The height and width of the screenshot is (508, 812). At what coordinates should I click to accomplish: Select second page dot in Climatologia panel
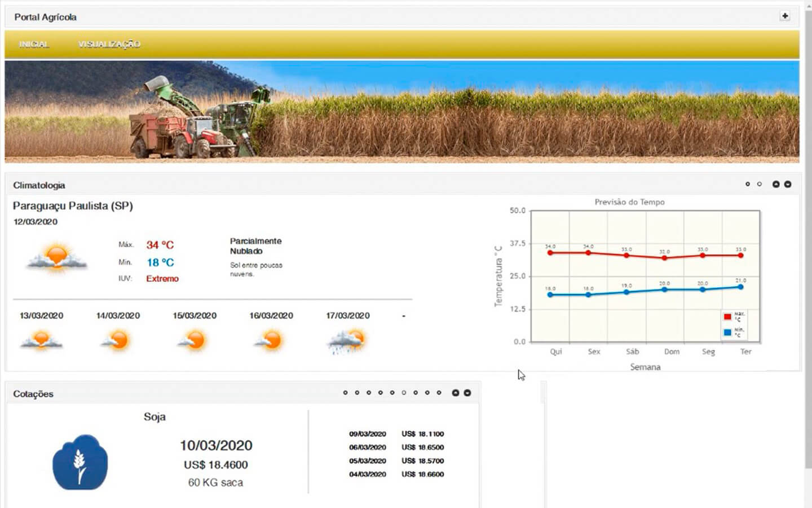(x=760, y=185)
